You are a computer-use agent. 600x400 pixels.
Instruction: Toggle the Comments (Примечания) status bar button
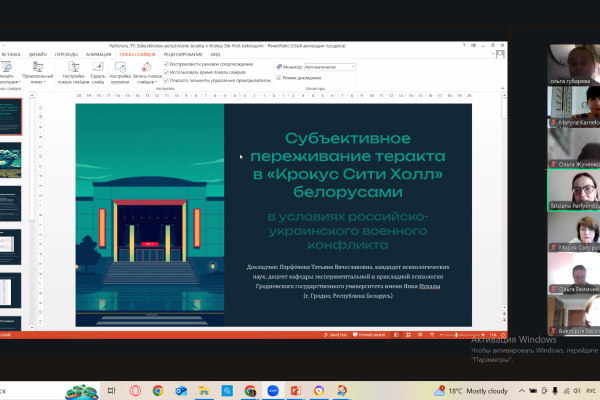click(x=369, y=335)
